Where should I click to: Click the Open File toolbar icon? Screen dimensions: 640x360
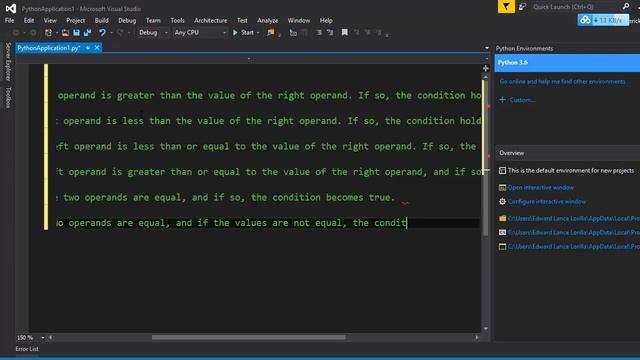click(x=65, y=33)
